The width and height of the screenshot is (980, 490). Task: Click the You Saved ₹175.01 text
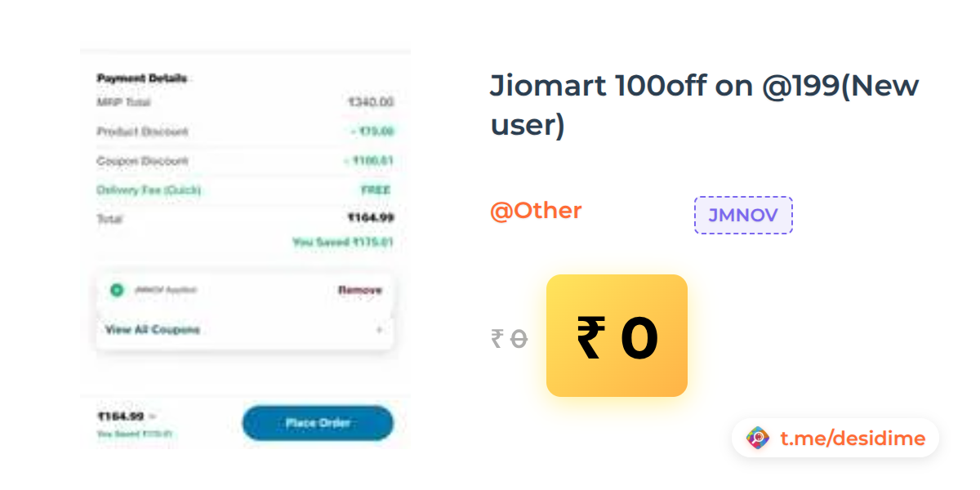coord(343,243)
